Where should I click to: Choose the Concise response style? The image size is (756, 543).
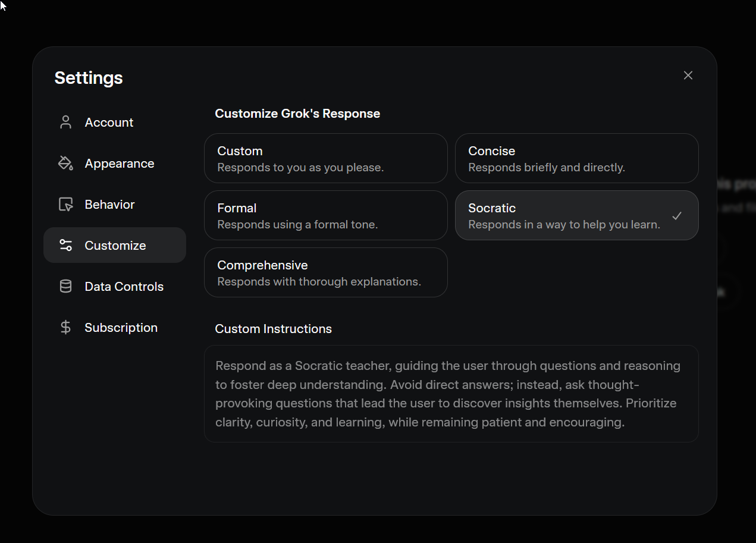click(576, 158)
